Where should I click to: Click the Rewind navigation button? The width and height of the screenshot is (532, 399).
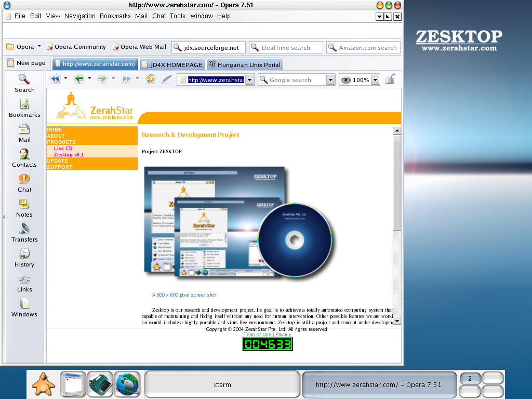[55, 79]
